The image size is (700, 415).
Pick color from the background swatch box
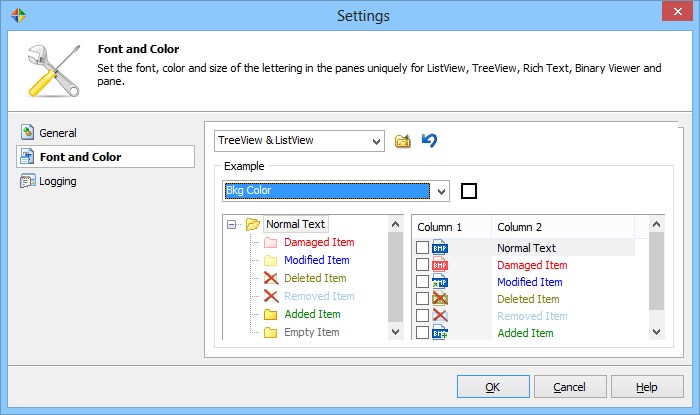click(x=469, y=190)
